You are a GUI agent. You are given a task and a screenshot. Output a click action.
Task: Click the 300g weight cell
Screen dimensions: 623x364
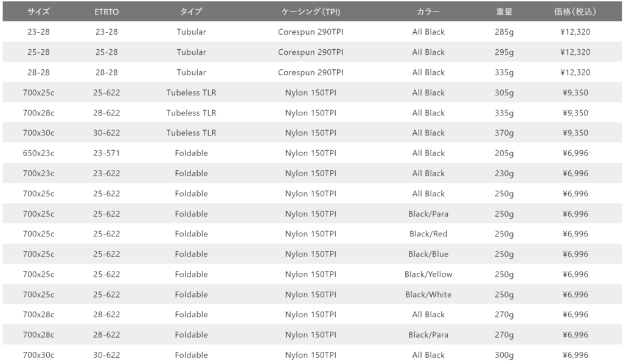coord(504,355)
